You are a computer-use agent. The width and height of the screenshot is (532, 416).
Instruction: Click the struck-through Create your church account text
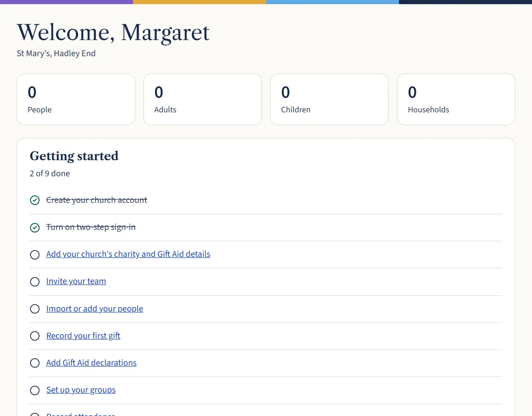point(97,200)
